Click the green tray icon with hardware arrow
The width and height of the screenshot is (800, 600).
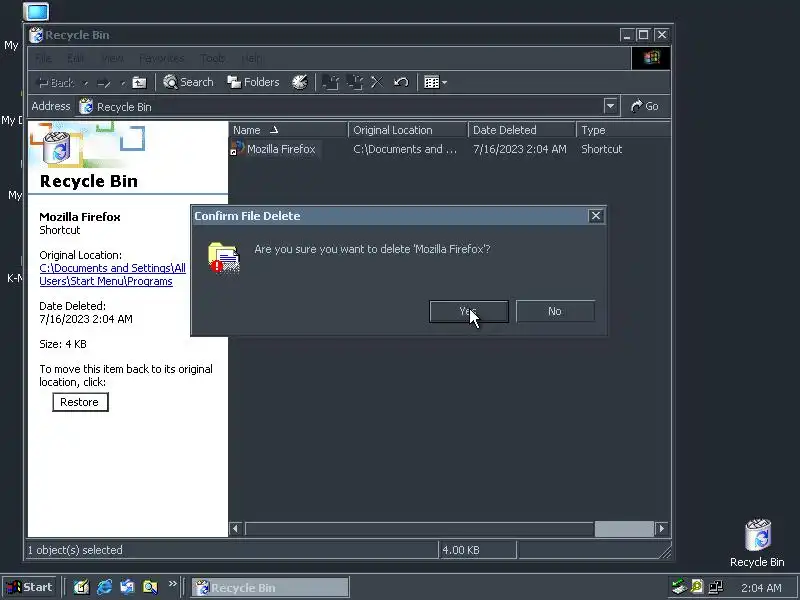(x=679, y=587)
